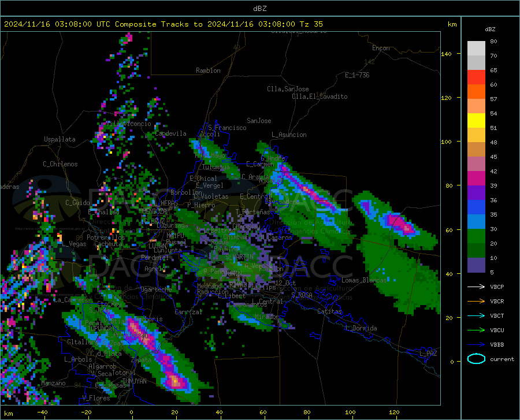Click the 'TUNUYAN' map label
Viewport: 520px width, 420px height.
pyautogui.click(x=134, y=381)
